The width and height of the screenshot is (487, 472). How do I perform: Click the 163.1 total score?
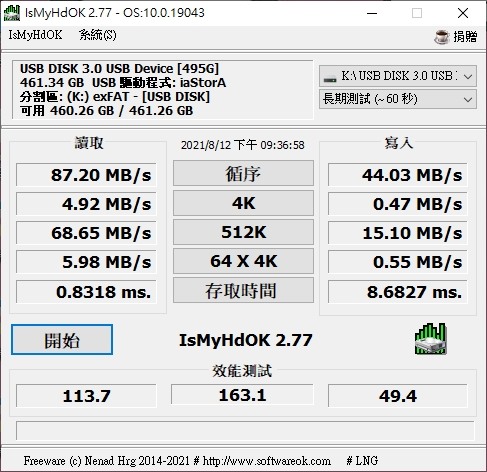point(242,395)
